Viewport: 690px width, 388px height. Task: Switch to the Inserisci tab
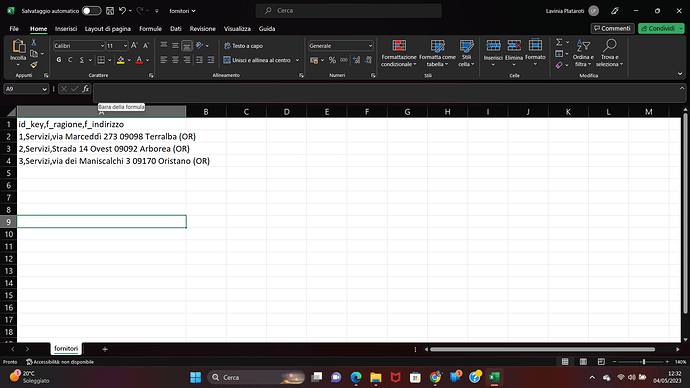pos(66,29)
